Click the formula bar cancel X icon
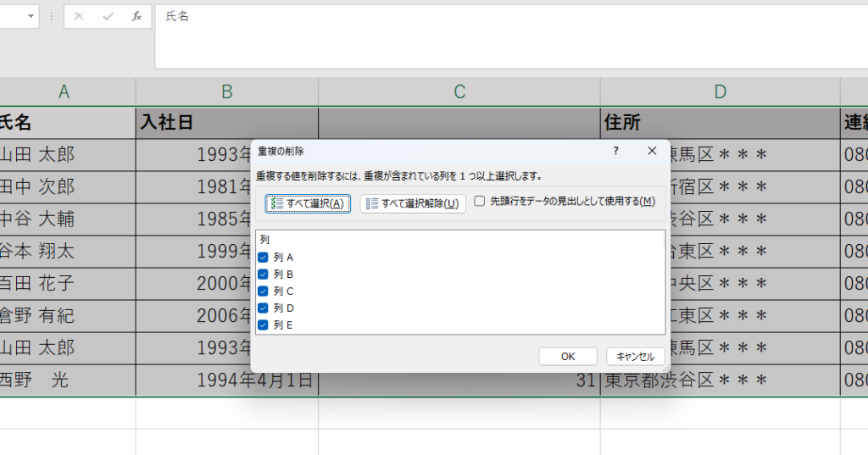Viewport: 868px width, 455px height. coord(79,16)
